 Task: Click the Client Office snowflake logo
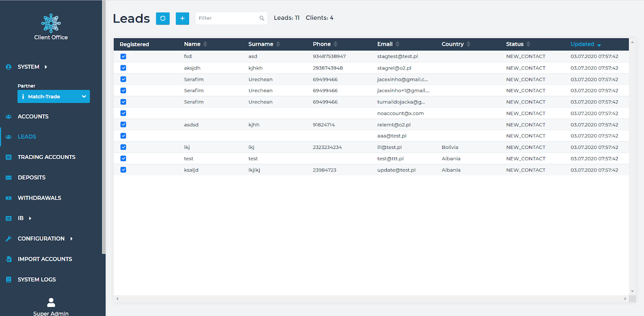[x=51, y=23]
